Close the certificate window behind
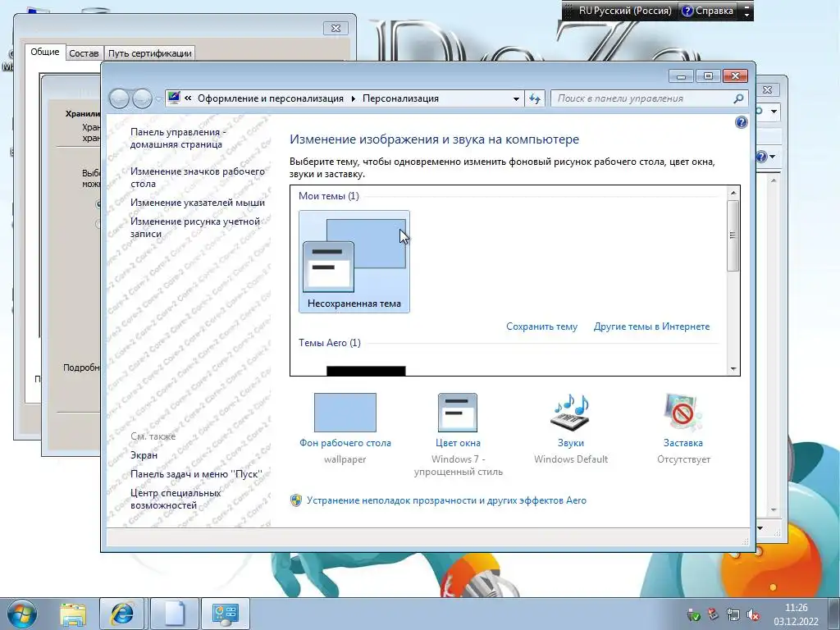The height and width of the screenshot is (630, 840). click(x=336, y=29)
